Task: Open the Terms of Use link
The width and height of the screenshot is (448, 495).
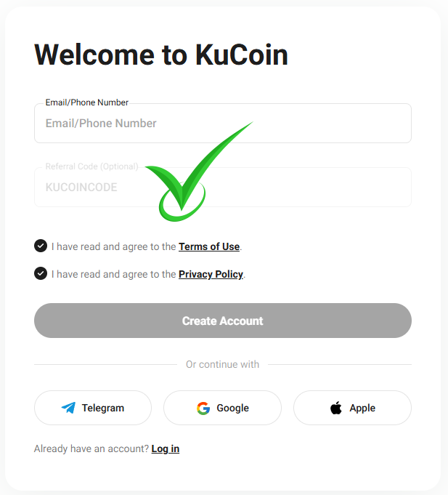Action: pos(209,246)
